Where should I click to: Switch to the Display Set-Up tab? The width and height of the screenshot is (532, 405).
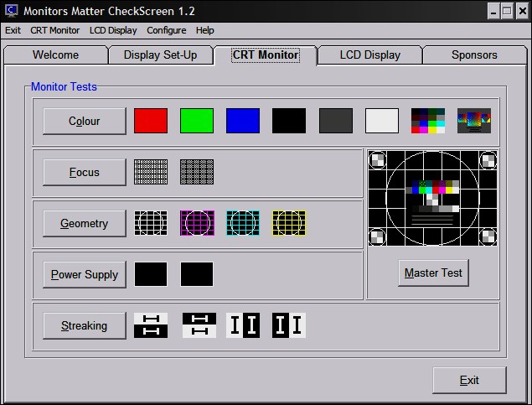161,55
